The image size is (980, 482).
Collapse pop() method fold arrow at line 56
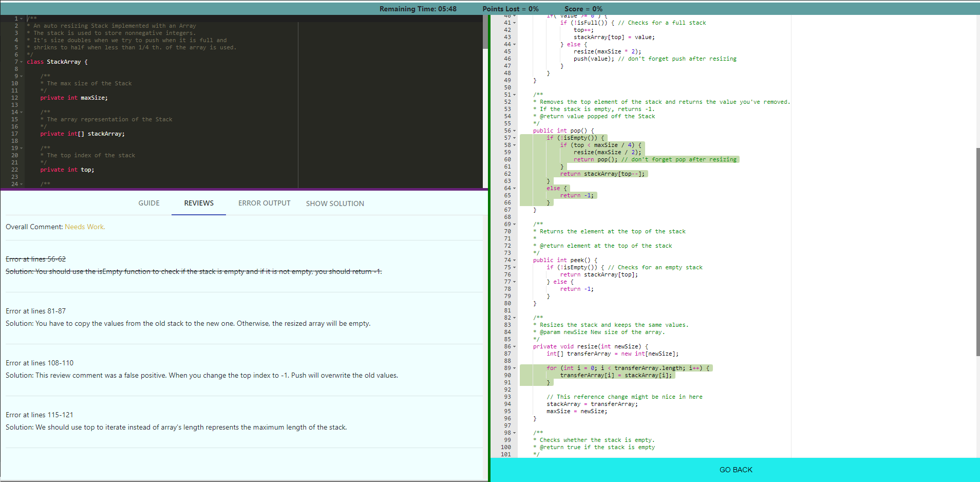pyautogui.click(x=514, y=131)
